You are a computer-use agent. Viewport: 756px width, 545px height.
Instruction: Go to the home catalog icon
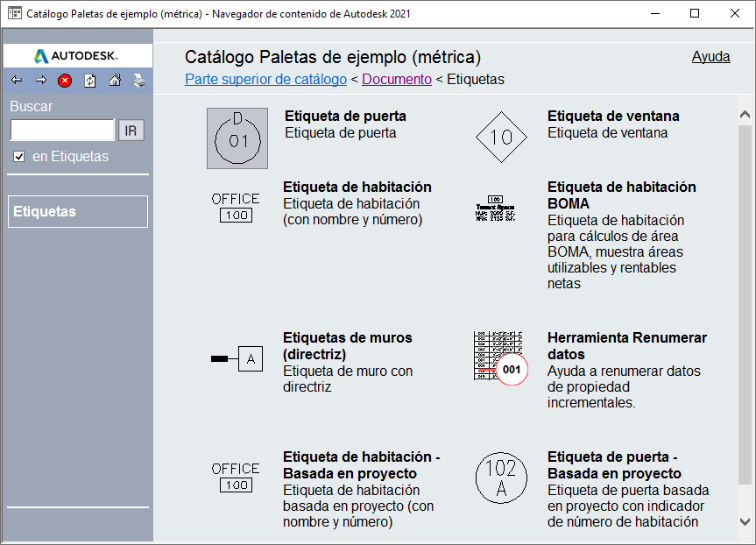115,80
